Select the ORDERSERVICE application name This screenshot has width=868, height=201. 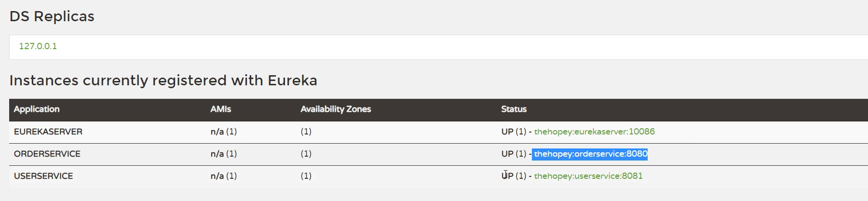point(47,154)
